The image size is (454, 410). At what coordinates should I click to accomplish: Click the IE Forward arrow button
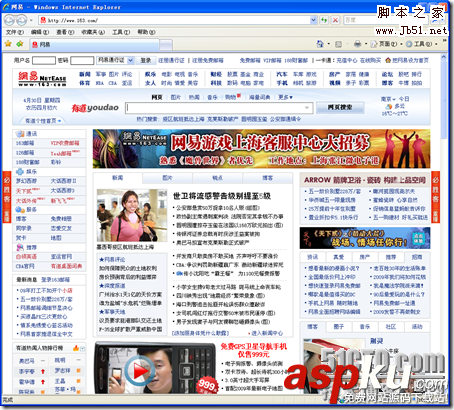[x=21, y=20]
